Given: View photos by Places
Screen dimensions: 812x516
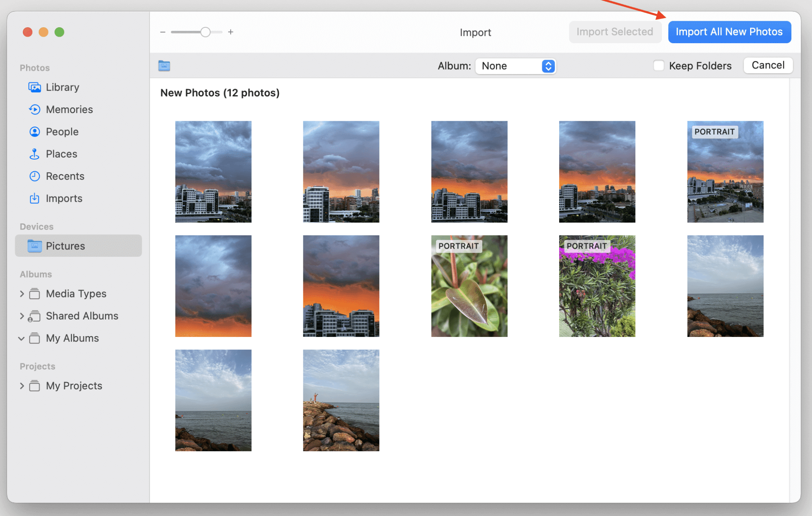Looking at the screenshot, I should [61, 153].
